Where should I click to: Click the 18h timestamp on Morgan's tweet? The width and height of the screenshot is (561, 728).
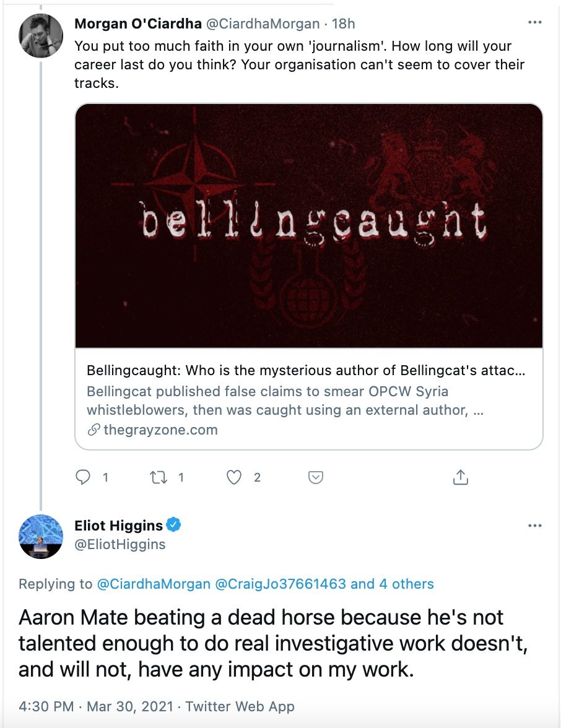[x=343, y=24]
